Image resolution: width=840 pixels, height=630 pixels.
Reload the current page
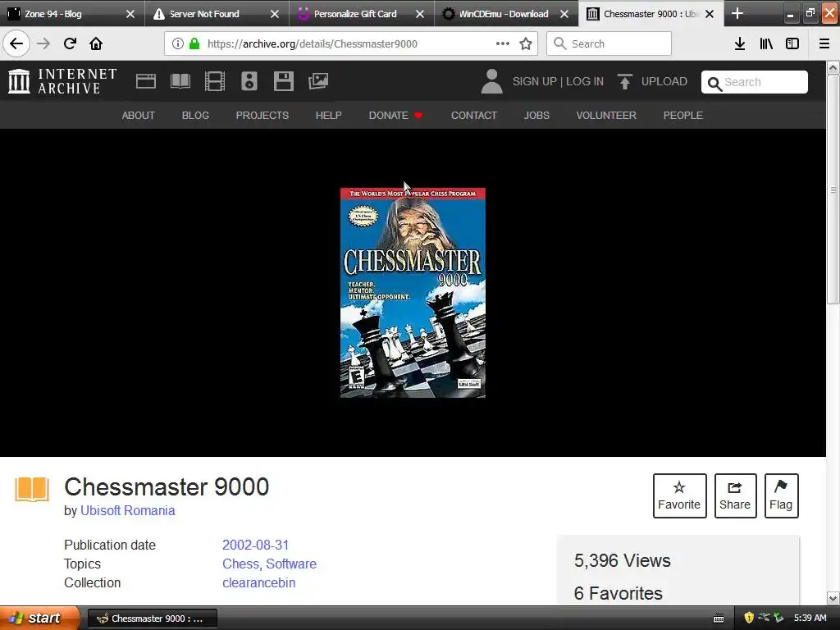70,43
